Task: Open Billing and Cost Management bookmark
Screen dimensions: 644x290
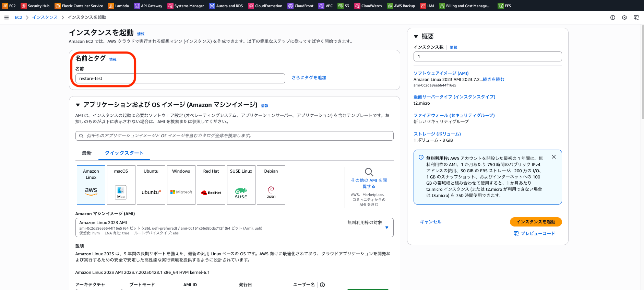Action: 465,6
